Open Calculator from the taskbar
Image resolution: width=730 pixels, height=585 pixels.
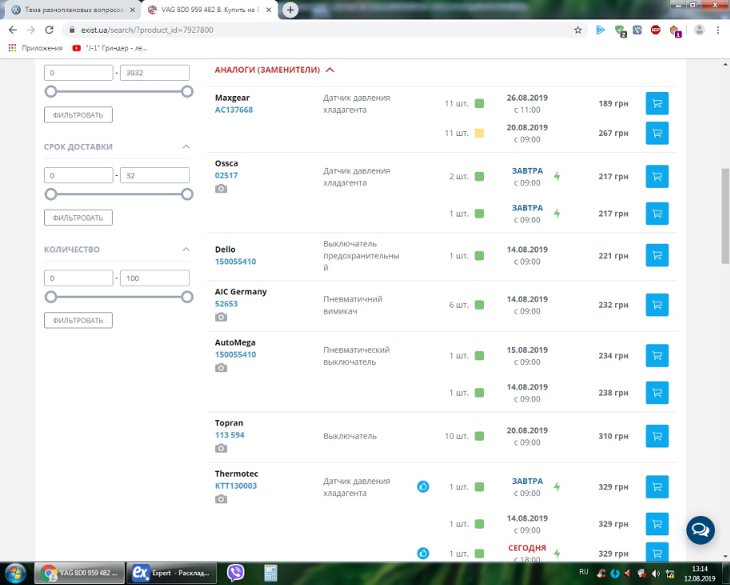(270, 573)
